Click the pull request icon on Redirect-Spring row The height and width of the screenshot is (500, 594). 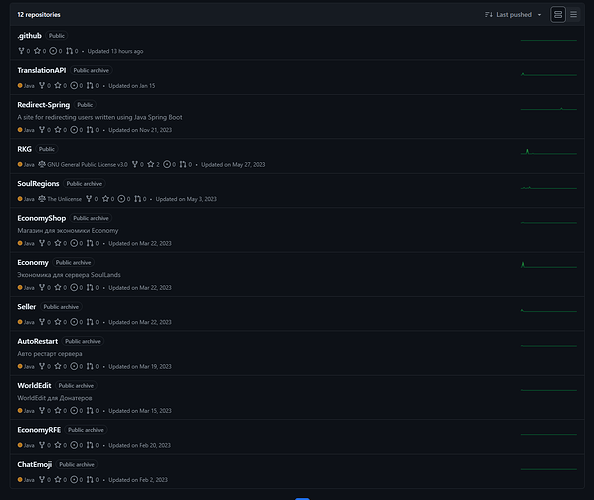click(x=90, y=130)
